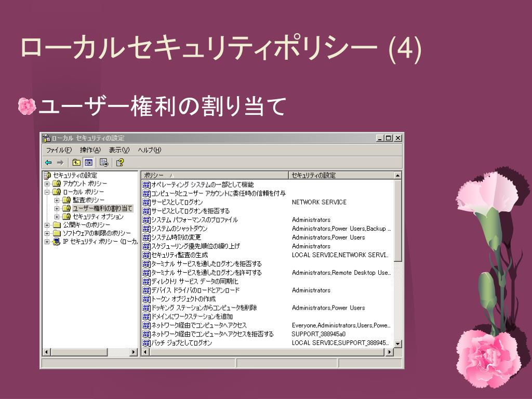The width and height of the screenshot is (532, 399).
Task: Click policy icon beside ドメインにワークステーションを追加
Action: pos(146,317)
